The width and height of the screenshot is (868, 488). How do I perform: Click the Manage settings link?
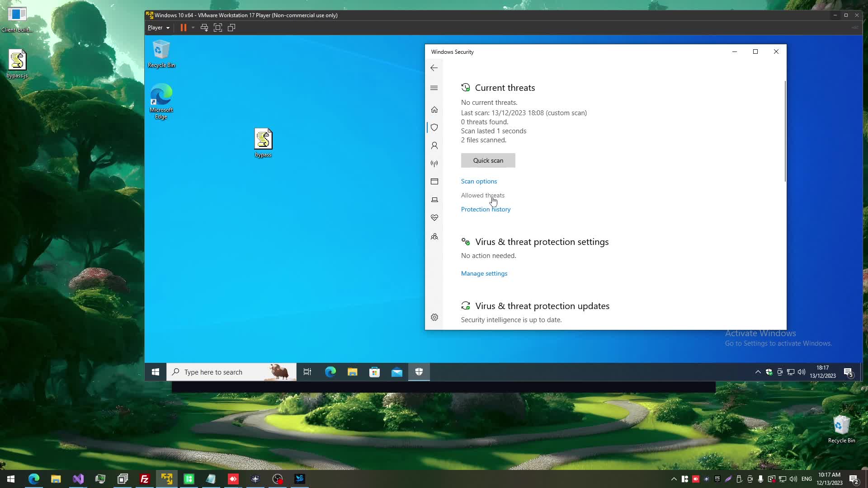point(484,273)
